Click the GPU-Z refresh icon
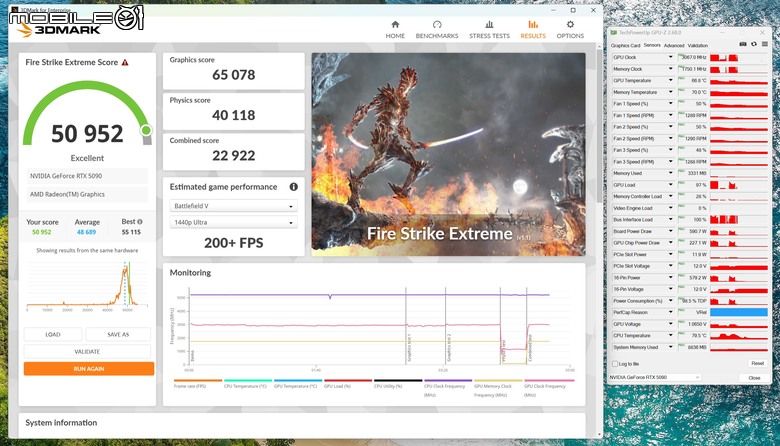Viewport: 780px width, 446px height. pyautogui.click(x=754, y=44)
